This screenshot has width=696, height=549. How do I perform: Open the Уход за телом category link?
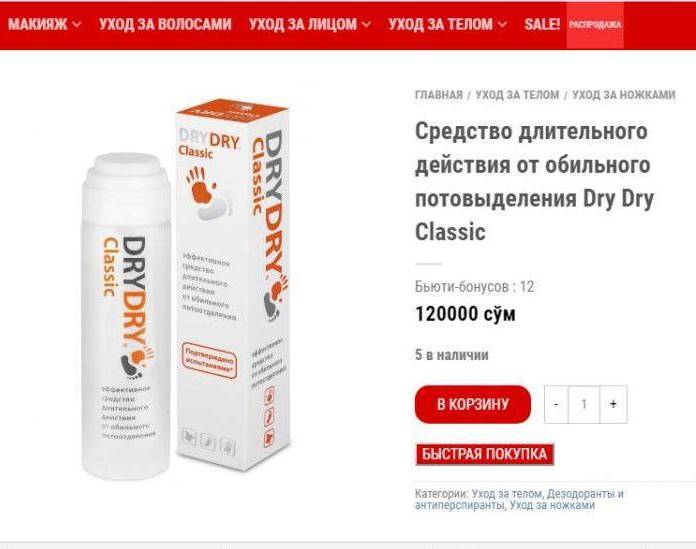[506, 494]
